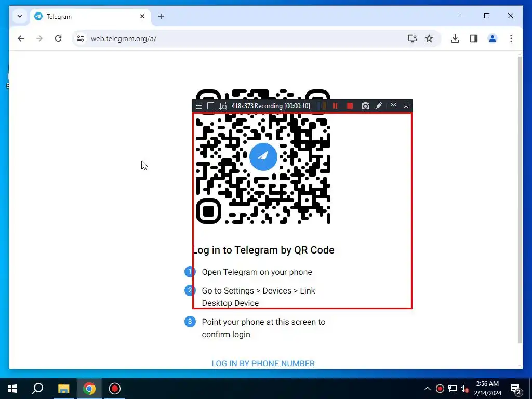Open the draw pencil tool in recorder

click(x=379, y=106)
